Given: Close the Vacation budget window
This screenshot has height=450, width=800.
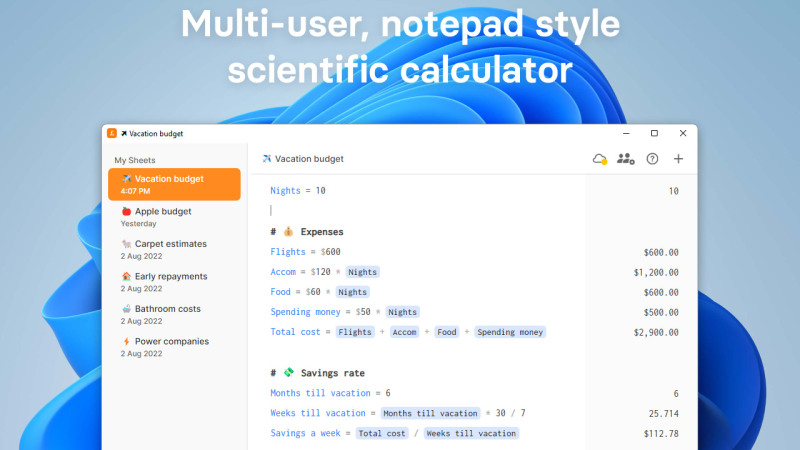Looking at the screenshot, I should coord(683,133).
